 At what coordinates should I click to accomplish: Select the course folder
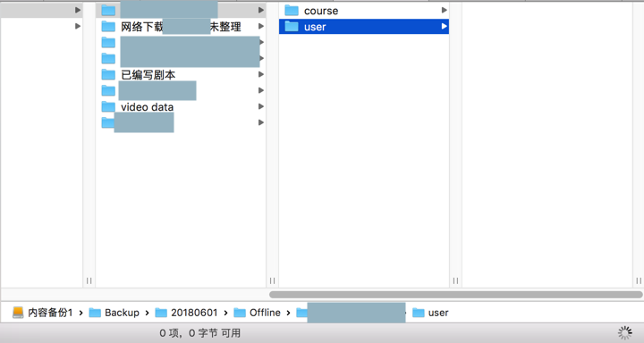363,11
